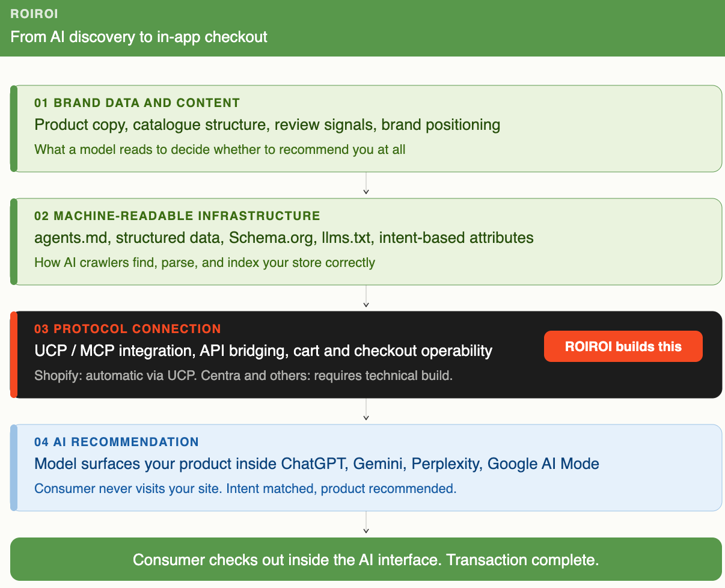Click the ROIROI logo text in header
Viewport: 725px width, 588px height.
click(34, 14)
